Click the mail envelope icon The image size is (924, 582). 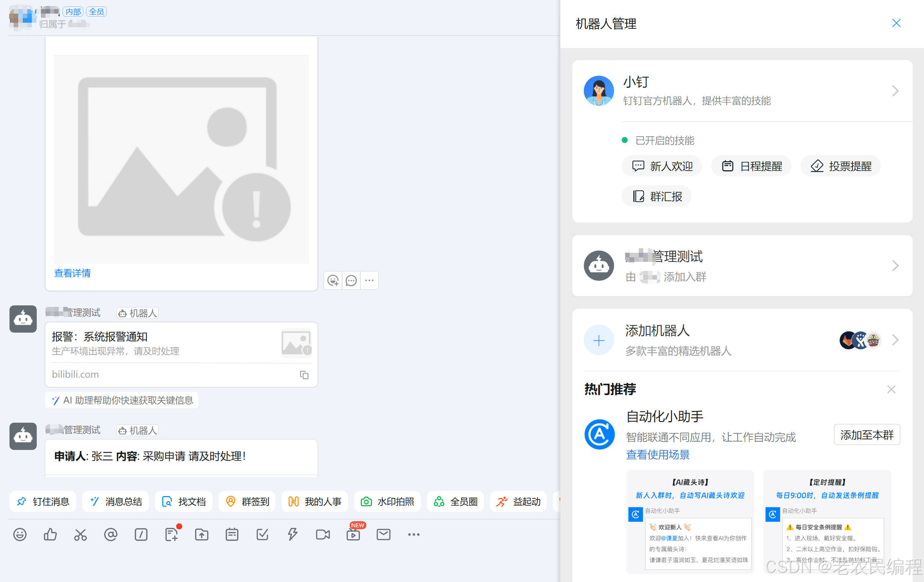[x=383, y=534]
